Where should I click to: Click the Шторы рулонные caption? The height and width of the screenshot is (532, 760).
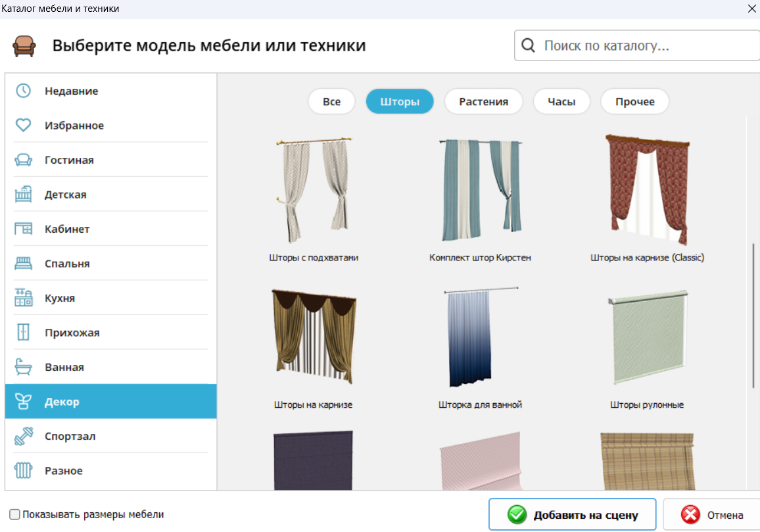647,404
